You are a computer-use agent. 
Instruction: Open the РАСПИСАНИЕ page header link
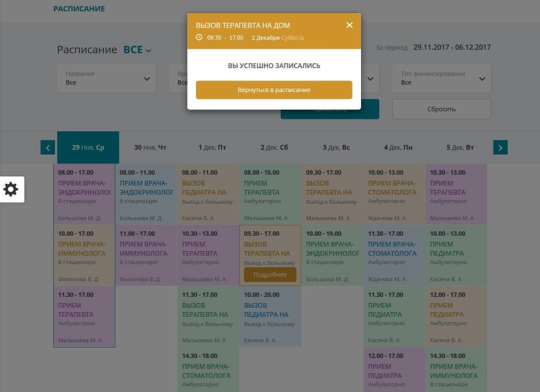(x=78, y=9)
